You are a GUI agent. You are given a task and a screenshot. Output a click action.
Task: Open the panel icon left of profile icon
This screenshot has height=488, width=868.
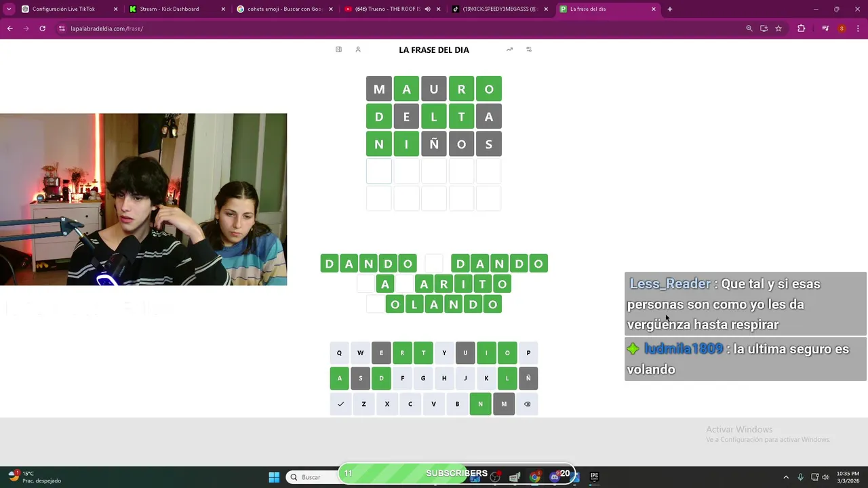[338, 49]
